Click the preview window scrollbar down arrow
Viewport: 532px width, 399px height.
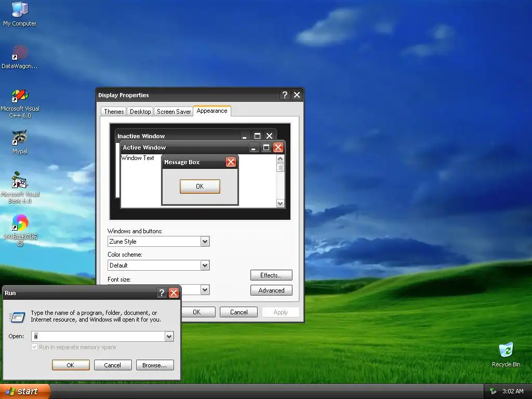(x=280, y=204)
